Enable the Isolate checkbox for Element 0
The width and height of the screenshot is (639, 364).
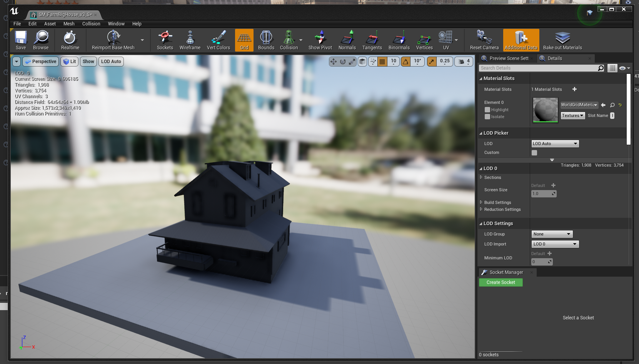tap(487, 117)
